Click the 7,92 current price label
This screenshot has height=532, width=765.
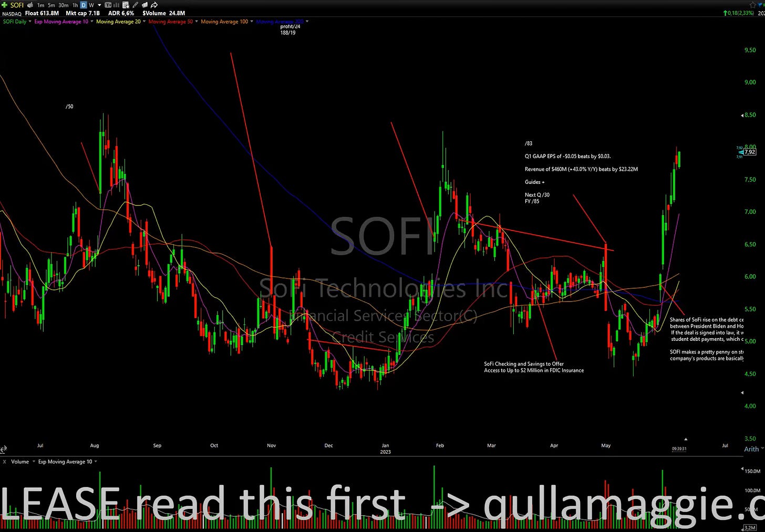[750, 152]
